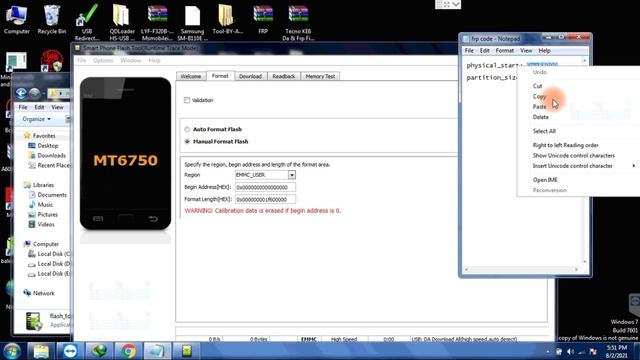The image size is (640, 360).
Task: Choose Show Unicode control characters
Action: [573, 156]
